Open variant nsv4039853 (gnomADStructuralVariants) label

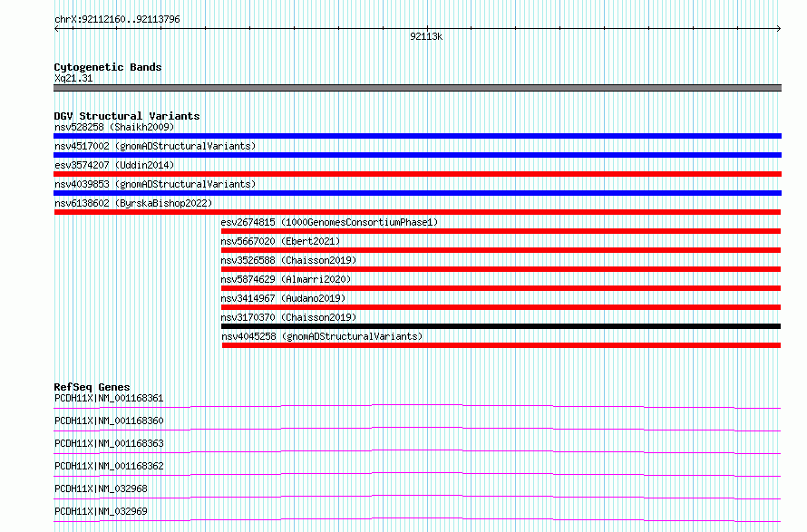click(155, 184)
